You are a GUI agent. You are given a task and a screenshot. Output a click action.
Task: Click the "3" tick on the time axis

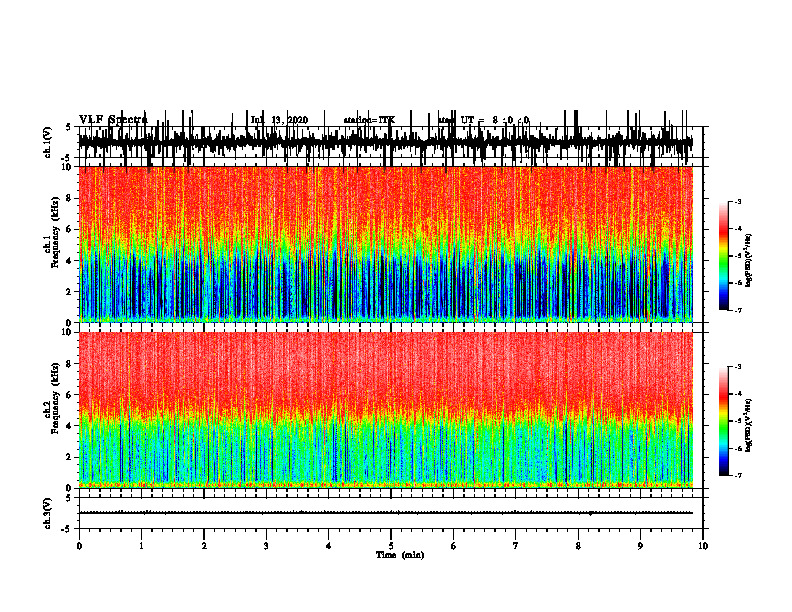pyautogui.click(x=266, y=546)
